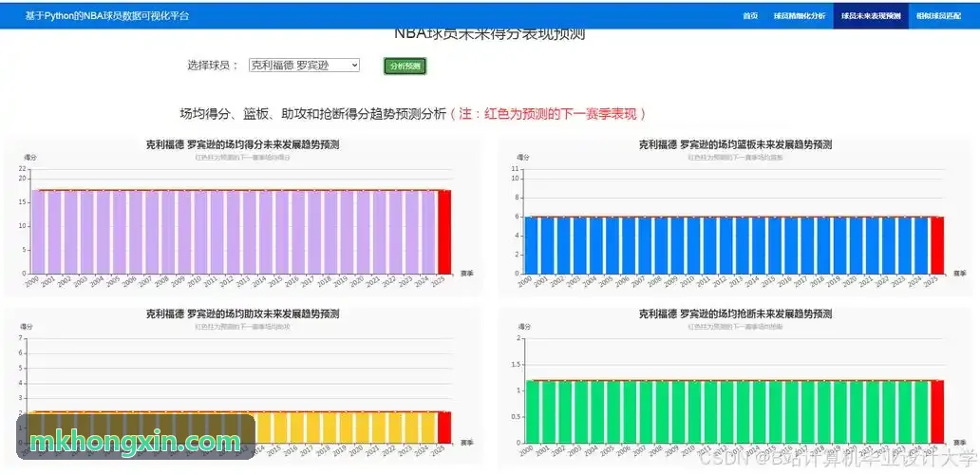Click the 22 y-axis value in scoring chart
The height and width of the screenshot is (475, 980).
tap(23, 169)
